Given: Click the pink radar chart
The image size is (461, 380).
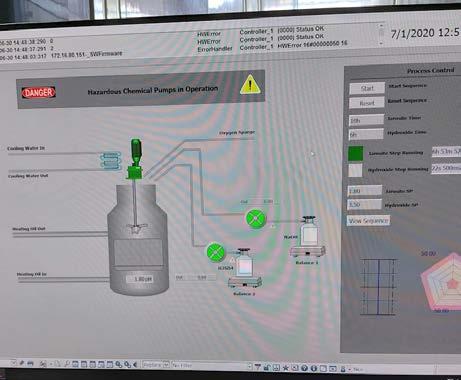Looking at the screenshot, I should [442, 283].
